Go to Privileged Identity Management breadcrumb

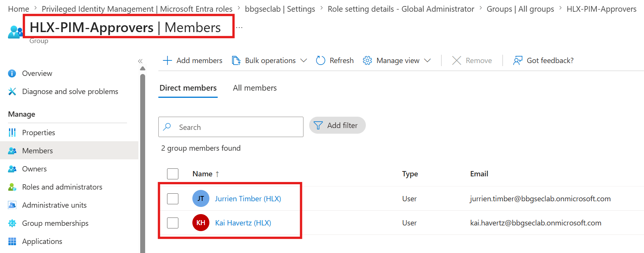[137, 9]
